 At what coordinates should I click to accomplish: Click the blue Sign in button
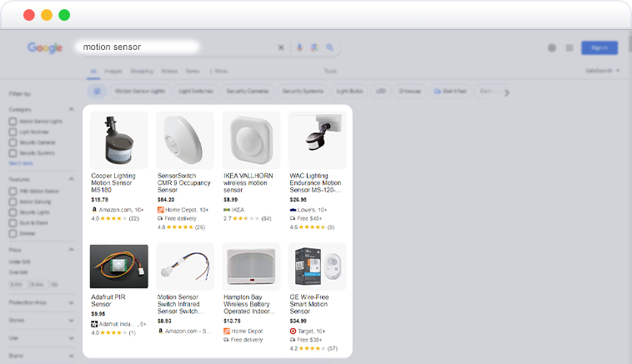click(x=599, y=48)
